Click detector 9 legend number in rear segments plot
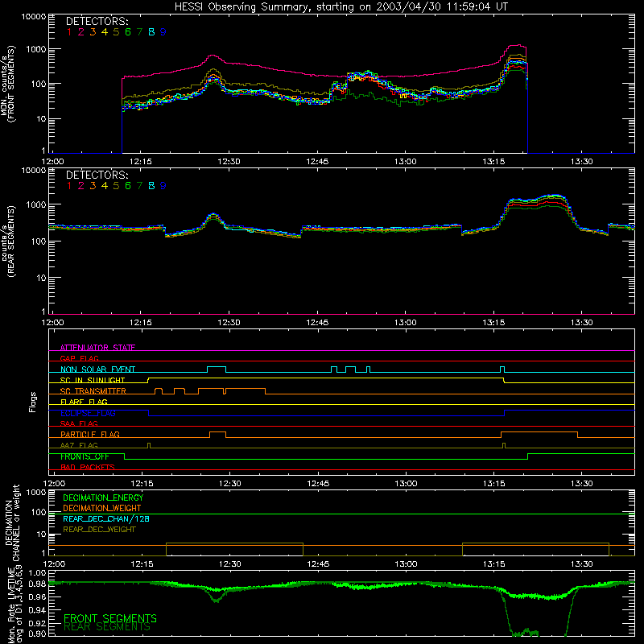 (x=163, y=186)
